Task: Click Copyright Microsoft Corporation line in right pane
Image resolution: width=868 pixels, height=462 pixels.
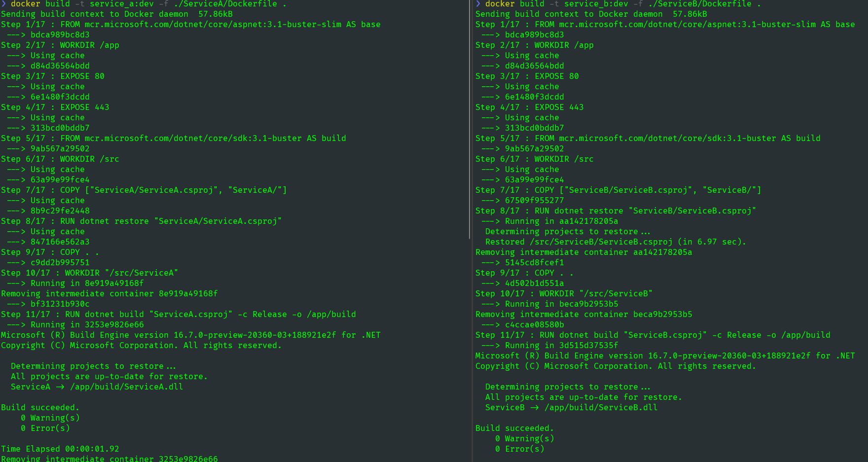Action: coord(616,366)
